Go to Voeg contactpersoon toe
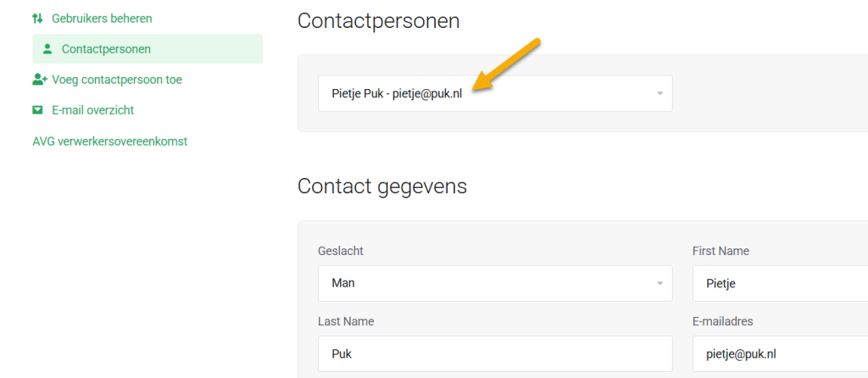The height and width of the screenshot is (378, 868). point(117,80)
